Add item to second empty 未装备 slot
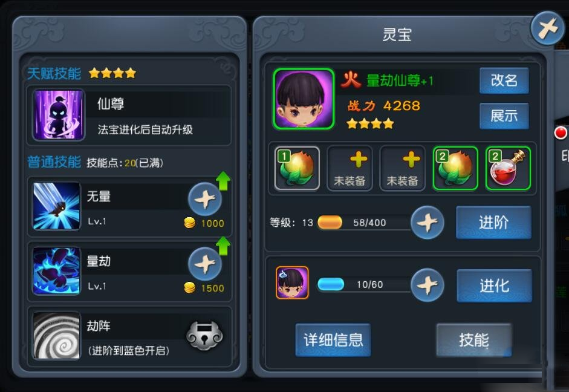569x392 pixels. click(x=403, y=168)
